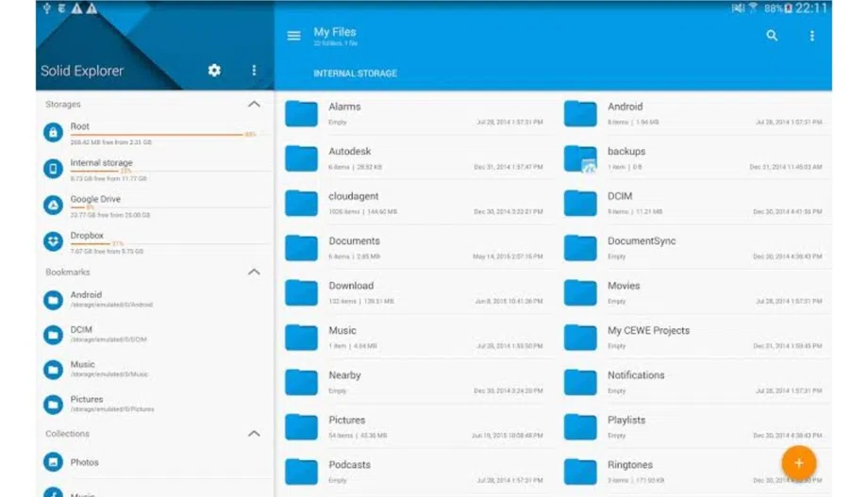Open the My CEWE Projects folder

pyautogui.click(x=693, y=338)
